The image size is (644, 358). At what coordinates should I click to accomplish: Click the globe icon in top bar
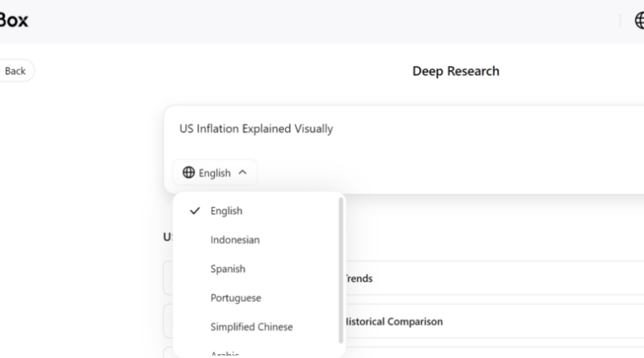pyautogui.click(x=639, y=20)
